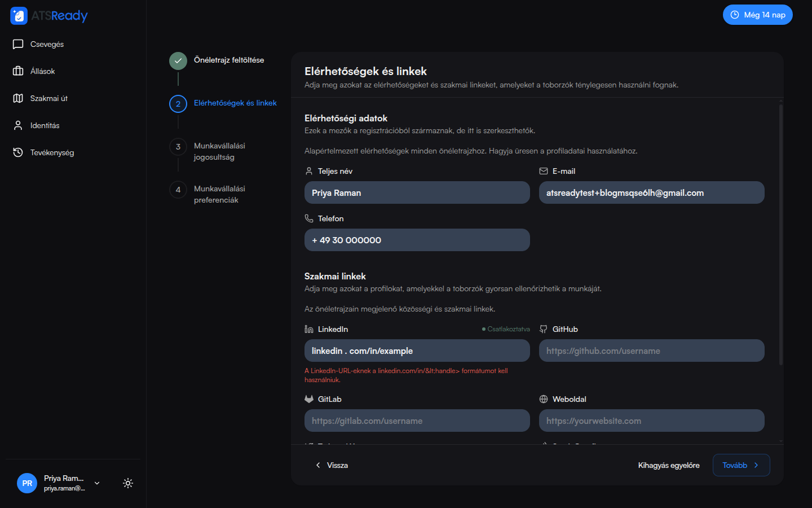Viewport: 812px width, 508px height.
Task: Toggle light theme via sun icon
Action: [128, 483]
